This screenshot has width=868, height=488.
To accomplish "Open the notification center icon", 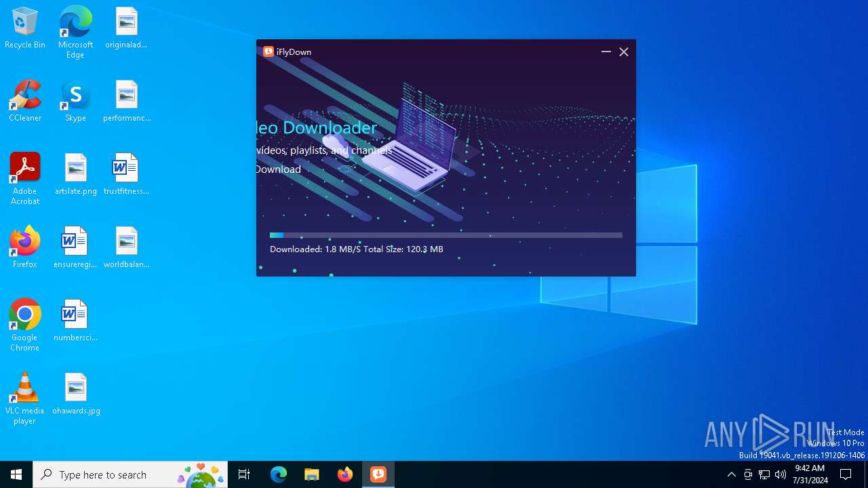I will point(846,474).
